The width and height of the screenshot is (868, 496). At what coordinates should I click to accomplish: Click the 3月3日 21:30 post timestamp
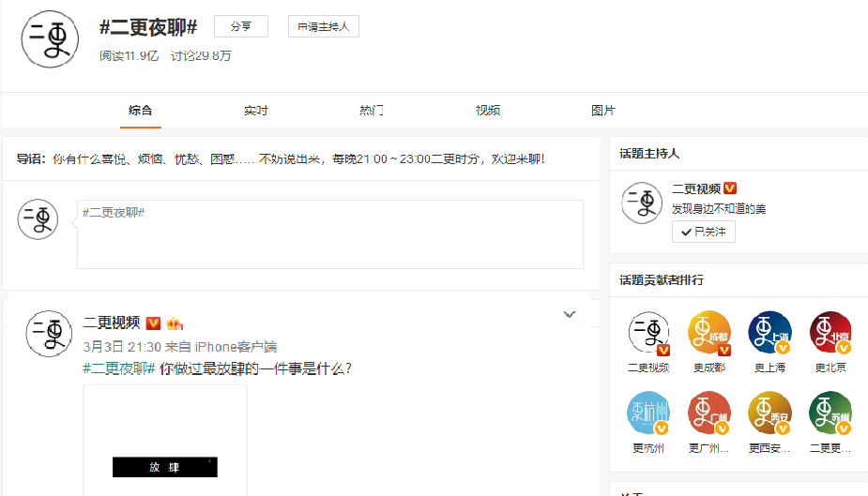tap(122, 347)
